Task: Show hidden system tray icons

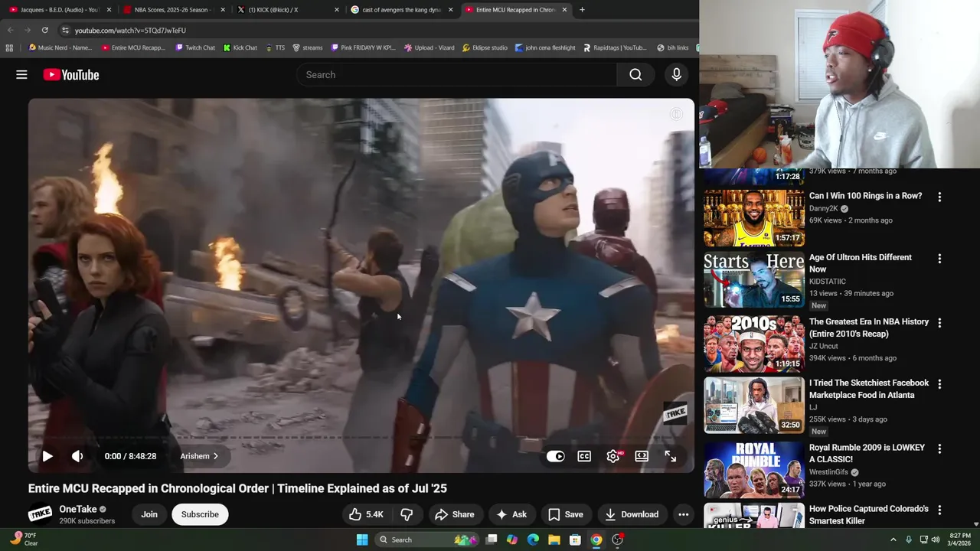Action: pyautogui.click(x=893, y=540)
